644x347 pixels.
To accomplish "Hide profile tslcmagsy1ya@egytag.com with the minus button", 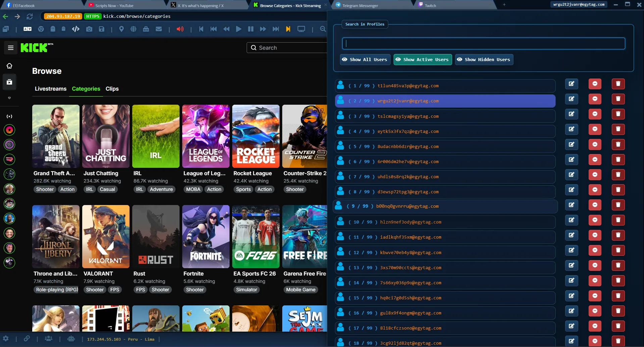I will (595, 114).
